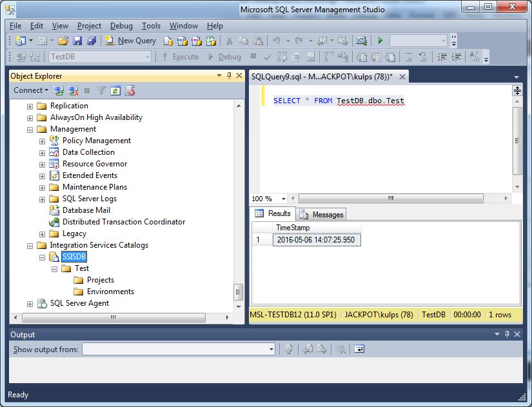Image resolution: width=532 pixels, height=407 pixels.
Task: Click the Parse checkmark icon
Action: coord(268,57)
